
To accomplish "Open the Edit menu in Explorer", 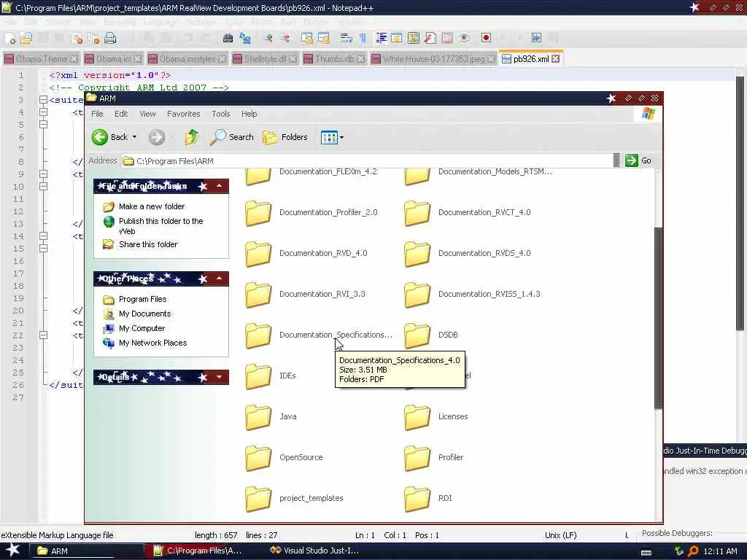I will (121, 114).
